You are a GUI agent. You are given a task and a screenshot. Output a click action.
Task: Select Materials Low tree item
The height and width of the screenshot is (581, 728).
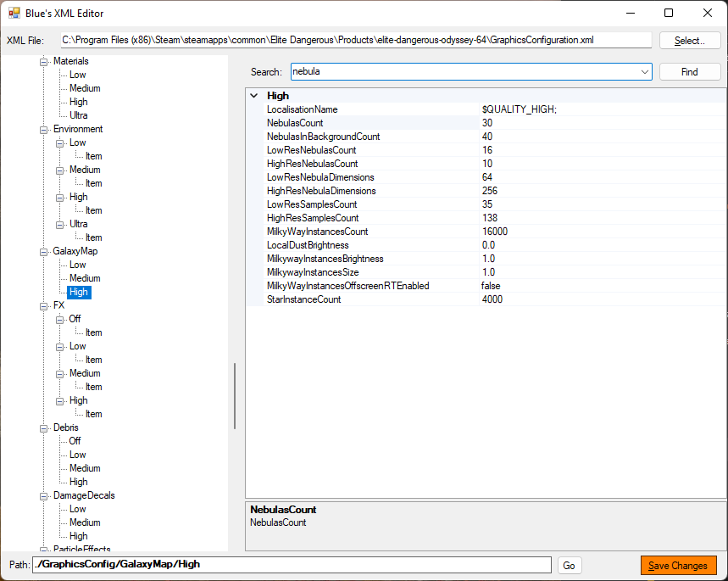coord(77,75)
